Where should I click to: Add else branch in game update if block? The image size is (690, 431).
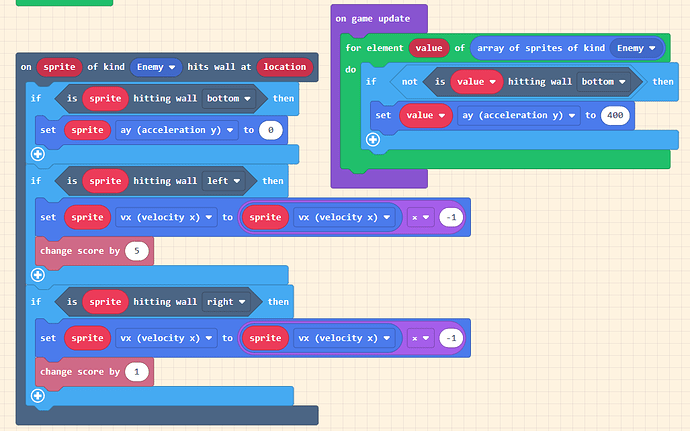(x=373, y=140)
